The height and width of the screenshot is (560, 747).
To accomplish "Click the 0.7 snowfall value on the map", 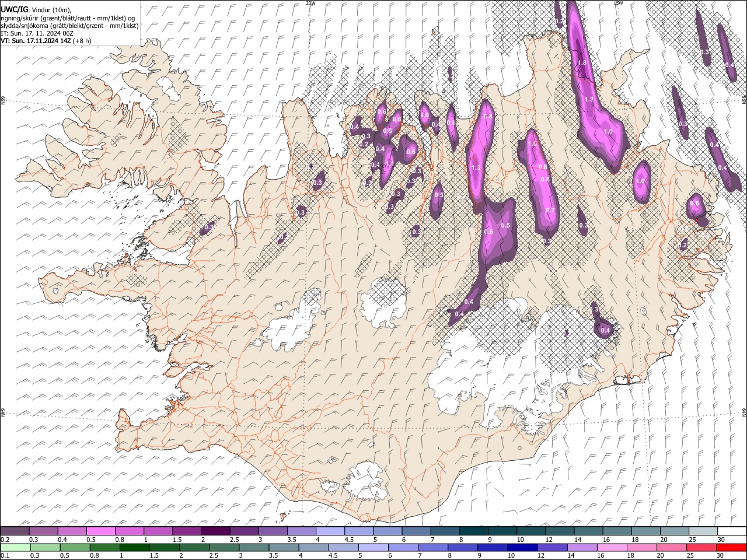I will coord(550,211).
